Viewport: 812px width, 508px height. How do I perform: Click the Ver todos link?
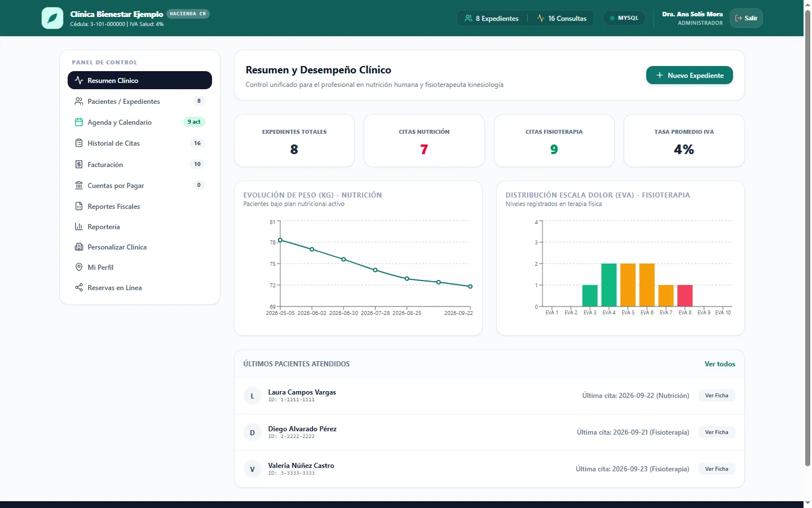point(720,364)
